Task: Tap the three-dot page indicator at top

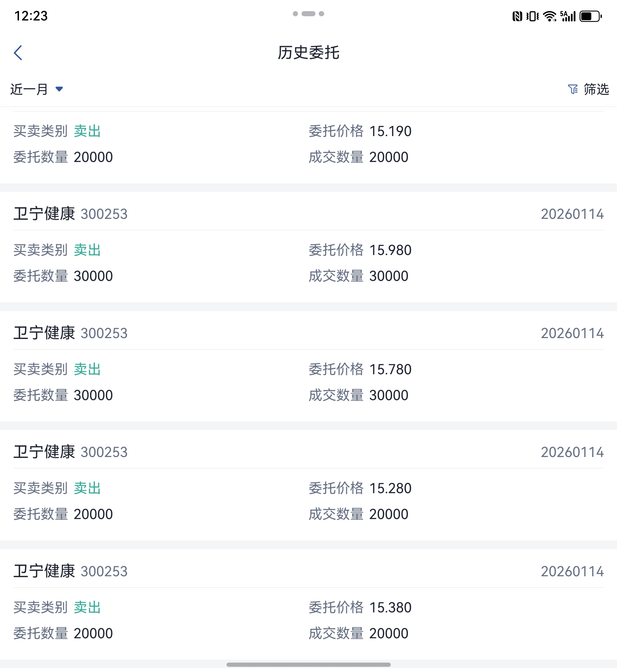Action: pos(308,14)
